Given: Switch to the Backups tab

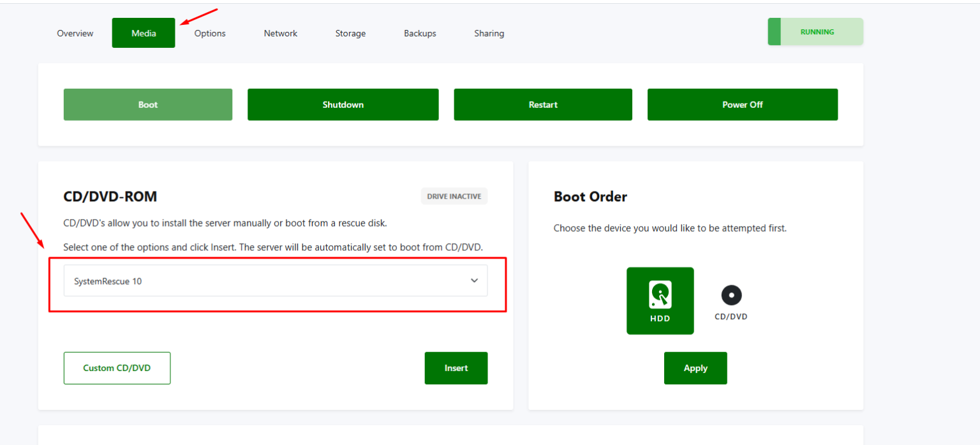Looking at the screenshot, I should click(420, 33).
